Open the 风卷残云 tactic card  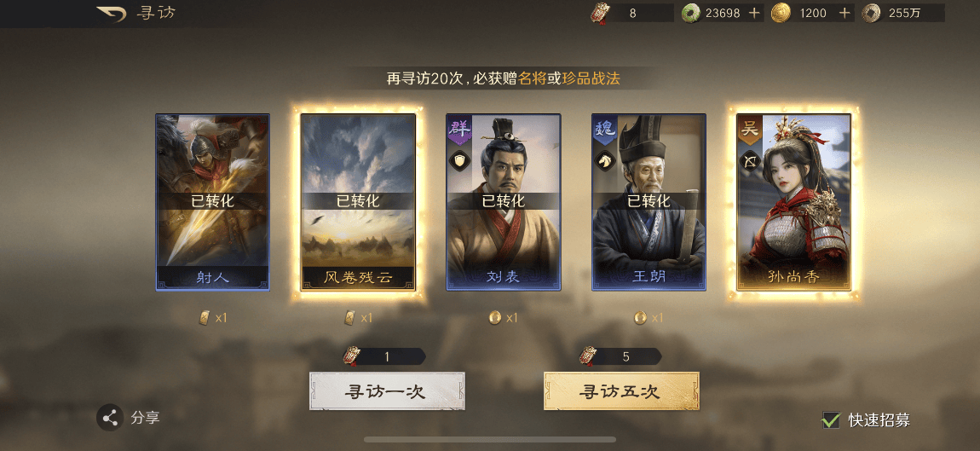click(x=358, y=202)
